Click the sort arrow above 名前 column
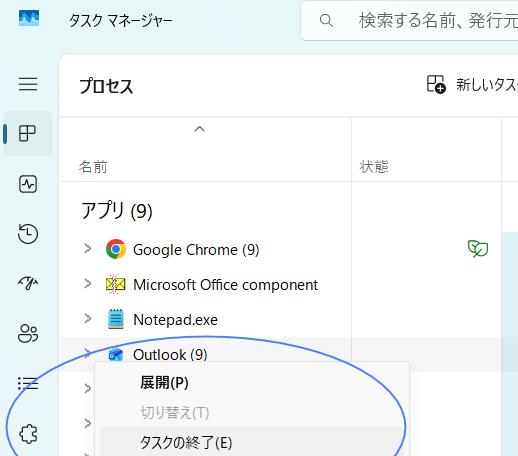 pyautogui.click(x=199, y=129)
